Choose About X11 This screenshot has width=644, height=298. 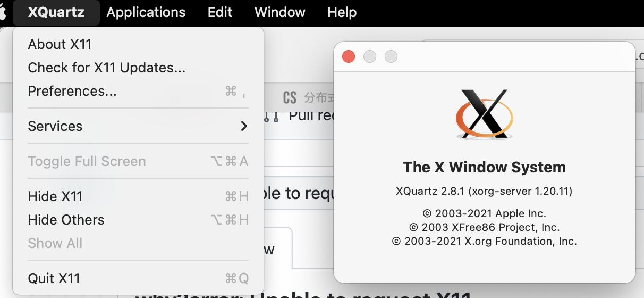(138, 44)
